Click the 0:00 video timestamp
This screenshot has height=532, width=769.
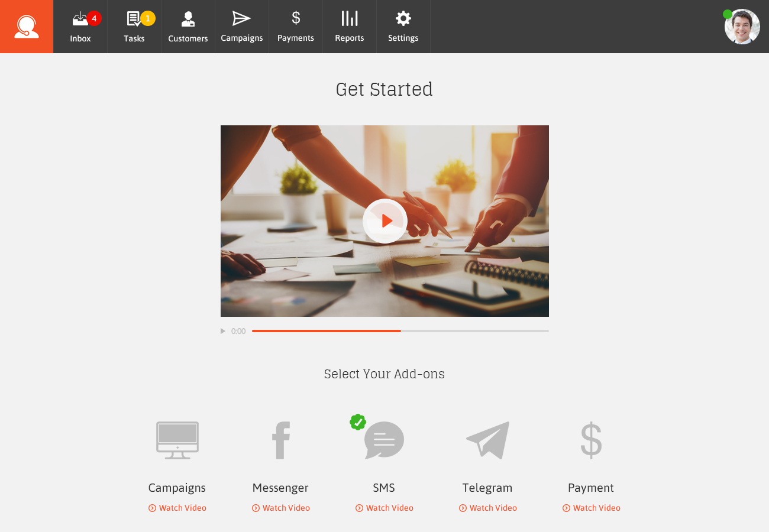pyautogui.click(x=238, y=331)
